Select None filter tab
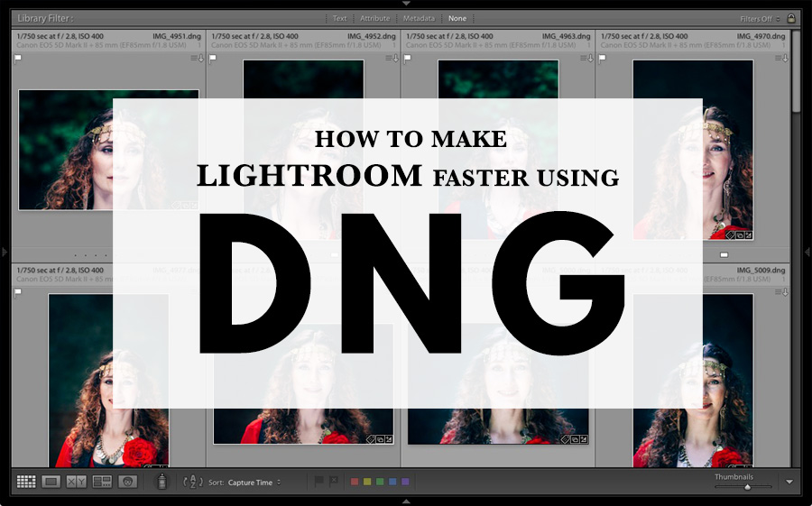Image resolution: width=812 pixels, height=506 pixels. click(457, 18)
